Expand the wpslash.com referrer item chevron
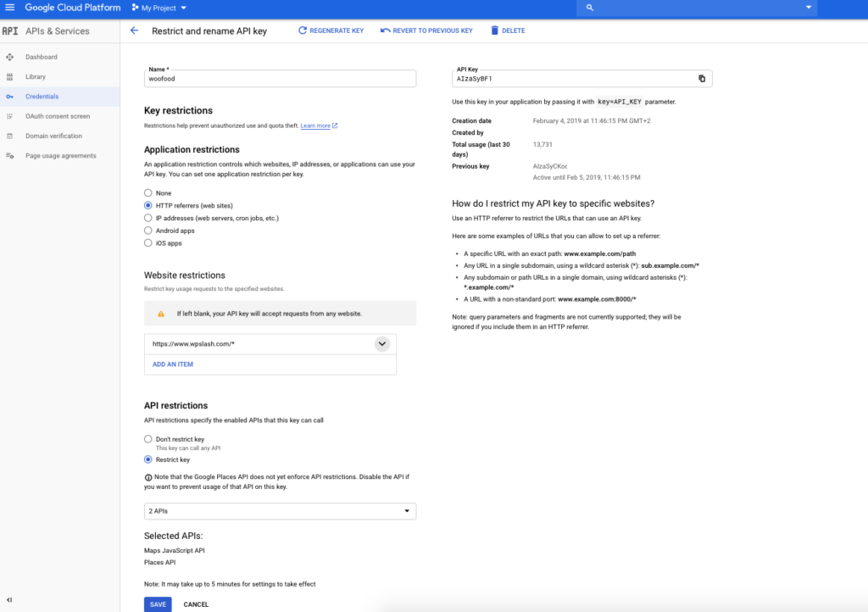Image resolution: width=868 pixels, height=612 pixels. [382, 343]
